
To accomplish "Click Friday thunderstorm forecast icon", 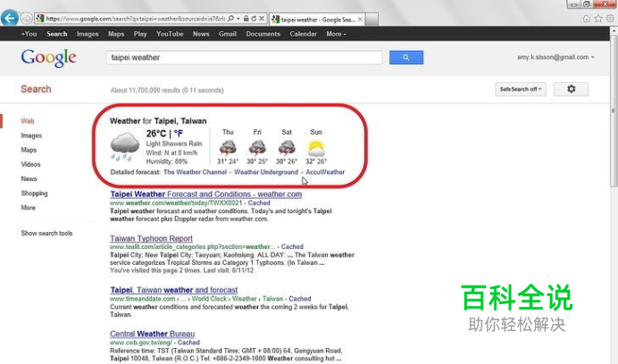I will pyautogui.click(x=257, y=148).
